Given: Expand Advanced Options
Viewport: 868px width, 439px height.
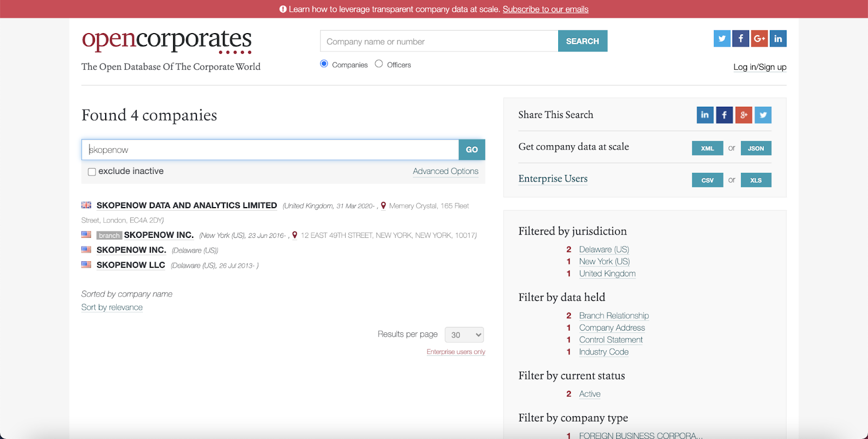Looking at the screenshot, I should (445, 171).
